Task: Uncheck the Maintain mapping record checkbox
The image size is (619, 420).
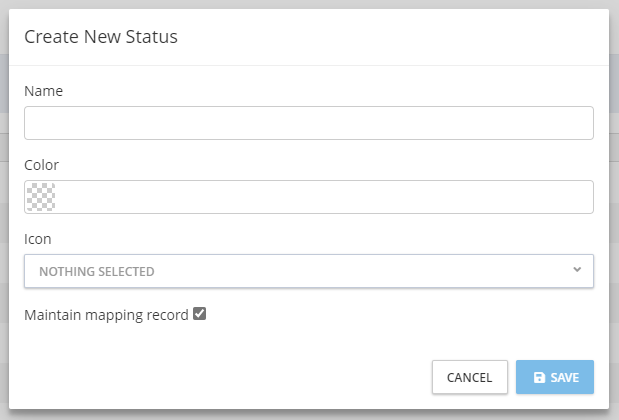Action: point(200,314)
